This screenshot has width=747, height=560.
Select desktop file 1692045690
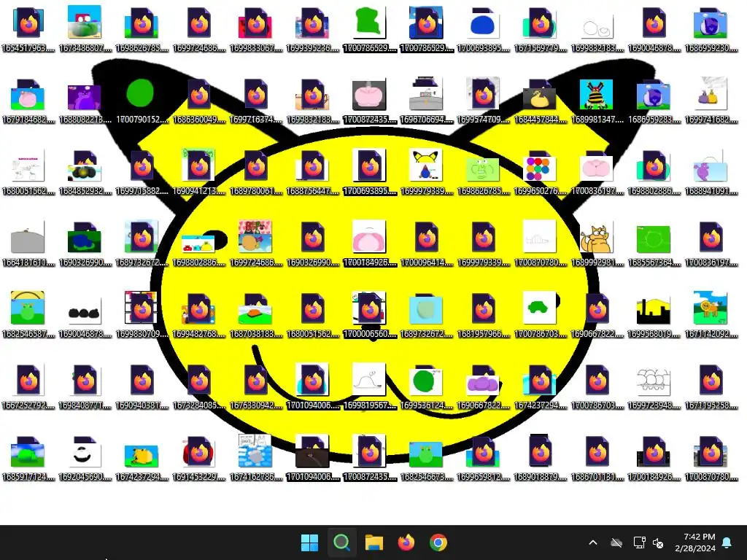85,457
